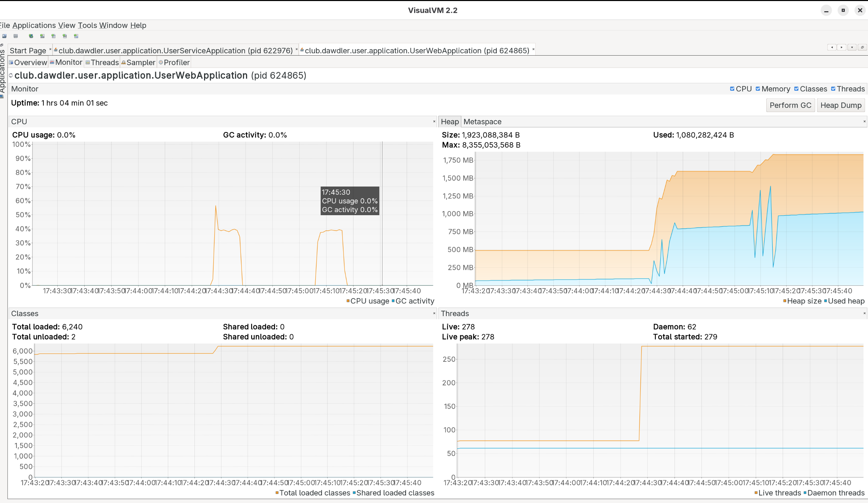Click the Save toolbar icon
Viewport: 868px width, 503px height.
click(x=15, y=36)
